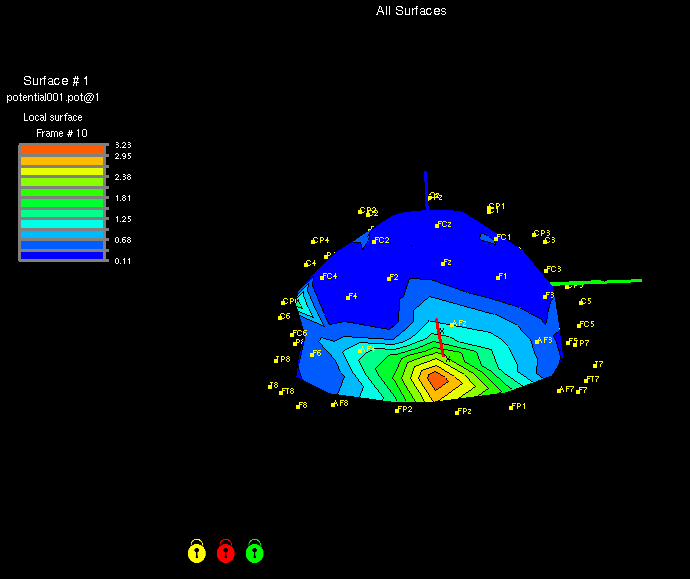Click the "All Surfaces" title text
Image resolution: width=690 pixels, height=579 pixels.
[x=411, y=11]
